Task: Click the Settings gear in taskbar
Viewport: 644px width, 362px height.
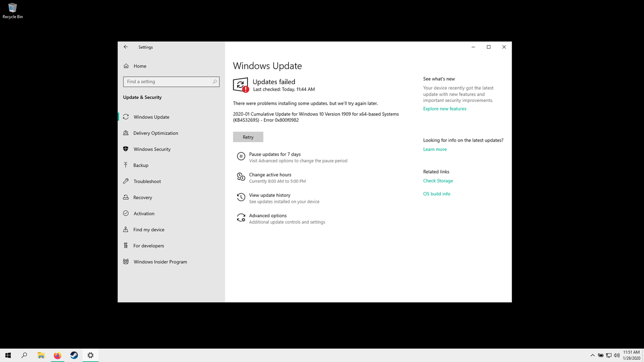Action: tap(90, 355)
